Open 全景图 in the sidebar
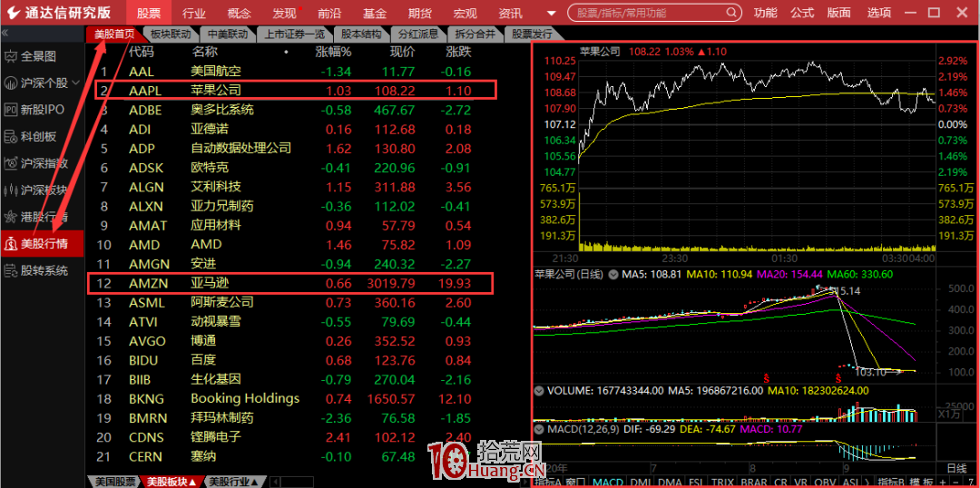 coord(41,57)
